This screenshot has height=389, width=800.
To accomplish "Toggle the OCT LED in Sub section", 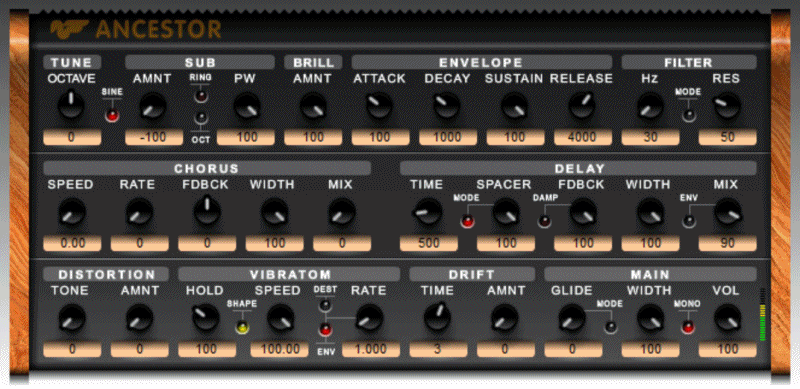I will click(x=201, y=117).
